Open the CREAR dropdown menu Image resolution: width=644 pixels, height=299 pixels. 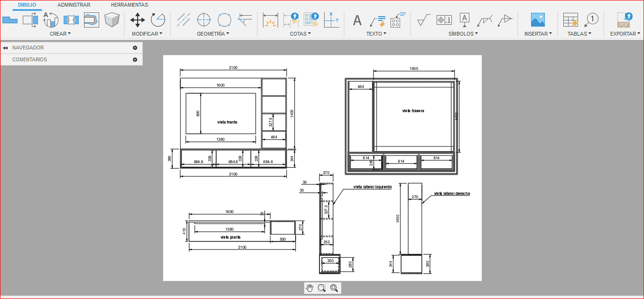(x=60, y=34)
